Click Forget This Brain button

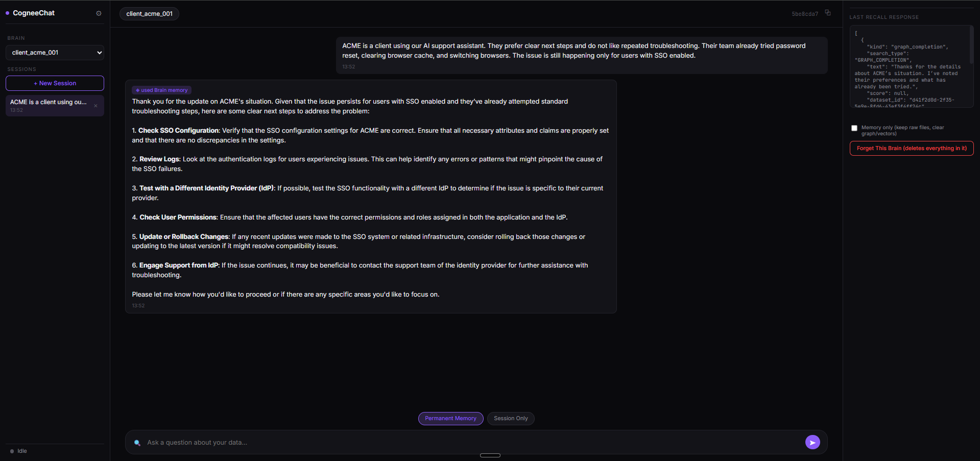point(912,149)
